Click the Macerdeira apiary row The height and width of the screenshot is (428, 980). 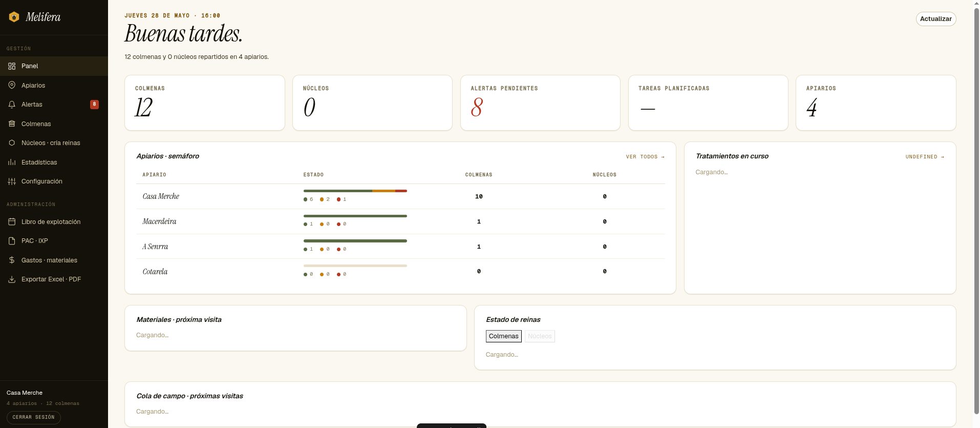[400, 221]
